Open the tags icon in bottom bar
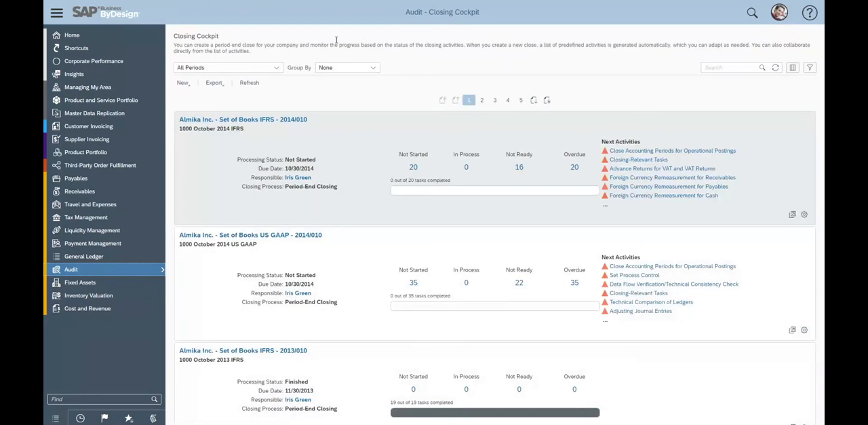Image resolution: width=868 pixels, height=425 pixels. (x=153, y=418)
